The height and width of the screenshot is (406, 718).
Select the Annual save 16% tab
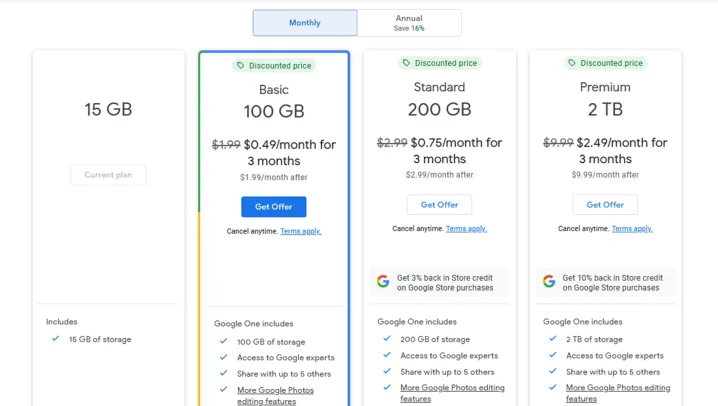pos(409,23)
